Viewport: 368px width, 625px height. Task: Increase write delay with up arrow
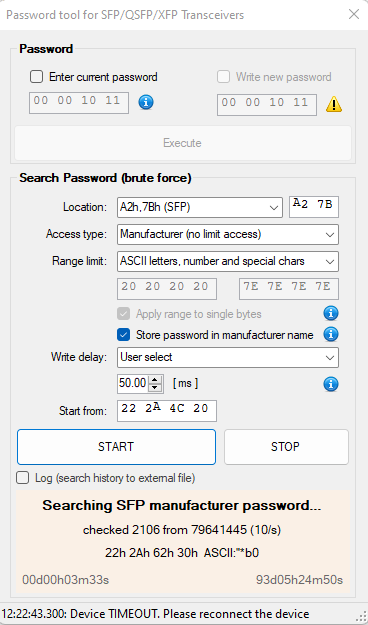(155, 380)
